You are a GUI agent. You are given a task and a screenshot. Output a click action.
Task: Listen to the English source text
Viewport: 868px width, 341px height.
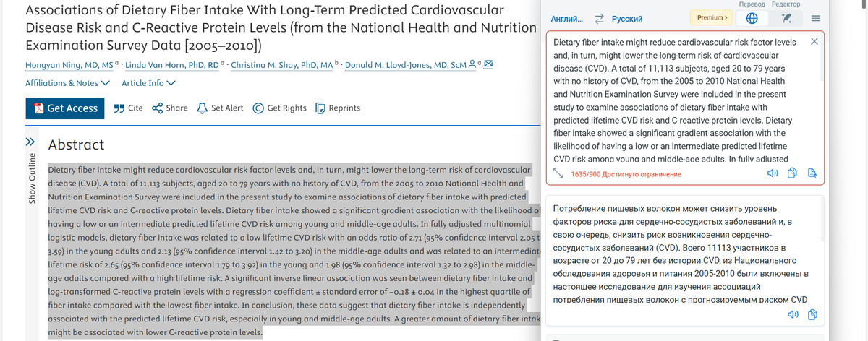click(x=773, y=173)
